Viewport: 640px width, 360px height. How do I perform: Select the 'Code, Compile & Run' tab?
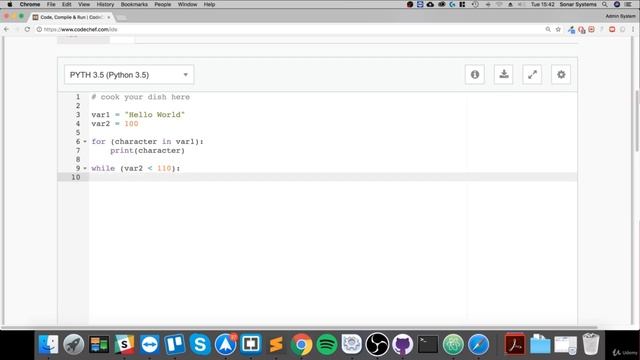click(71, 17)
